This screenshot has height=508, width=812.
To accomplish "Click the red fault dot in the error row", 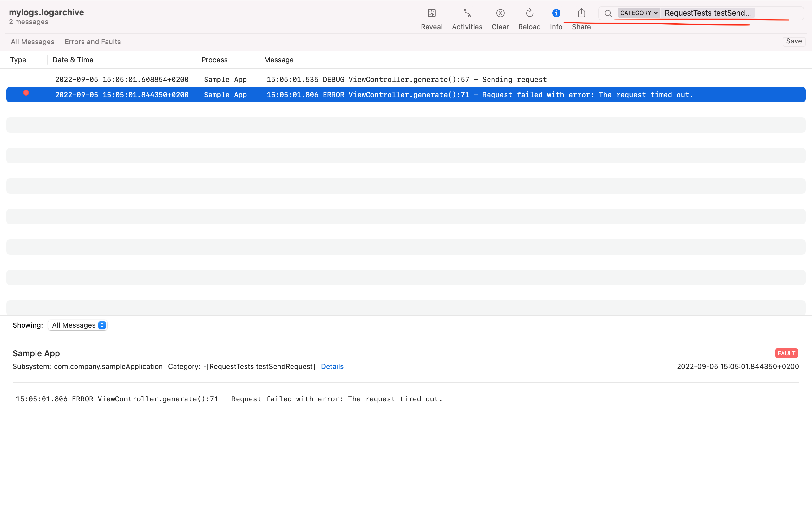I will click(x=26, y=93).
